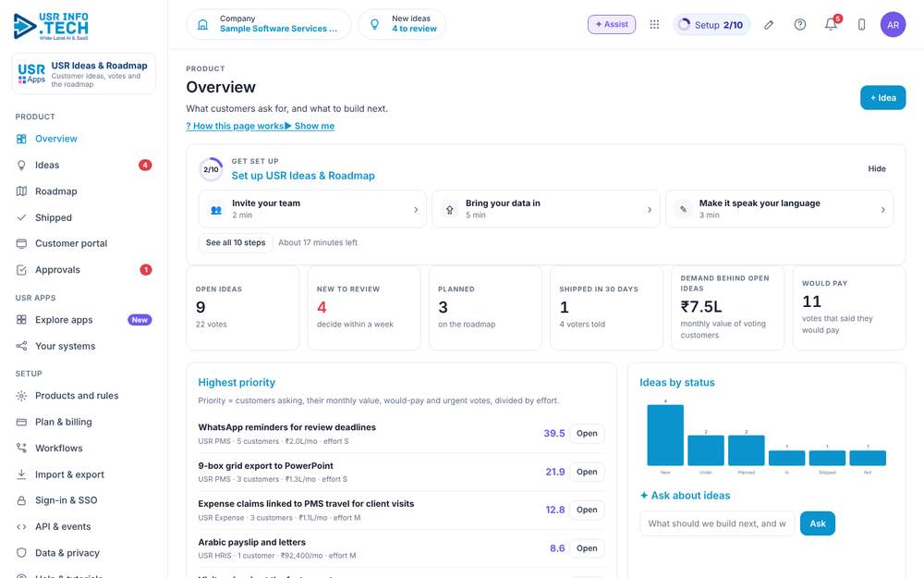Click the Workflows branch icon
This screenshot has height=578, width=924.
(x=21, y=448)
